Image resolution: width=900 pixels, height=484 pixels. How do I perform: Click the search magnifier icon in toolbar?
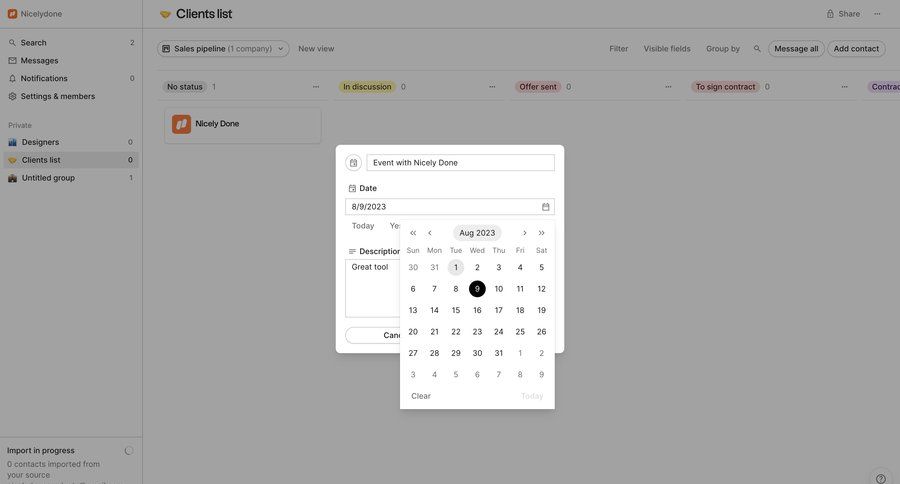click(757, 49)
